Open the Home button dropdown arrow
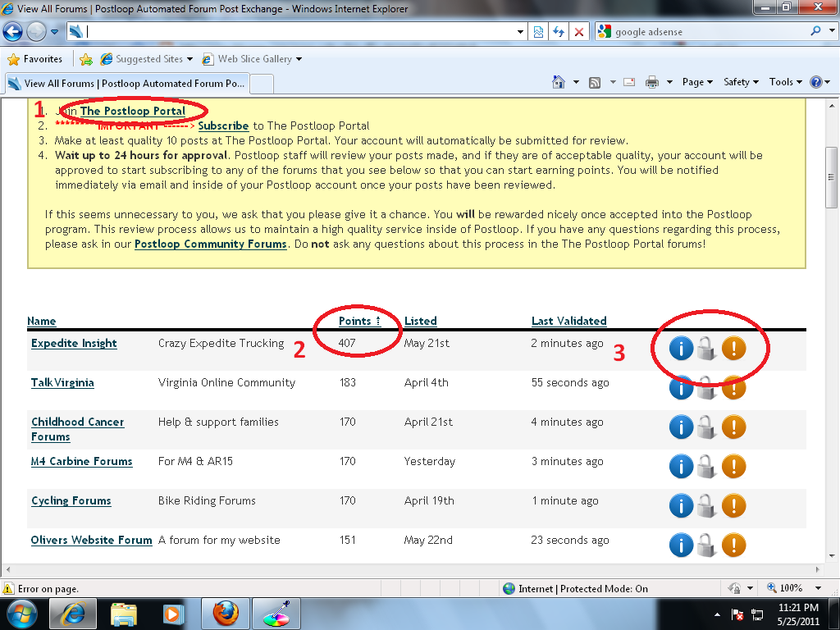 [x=577, y=83]
